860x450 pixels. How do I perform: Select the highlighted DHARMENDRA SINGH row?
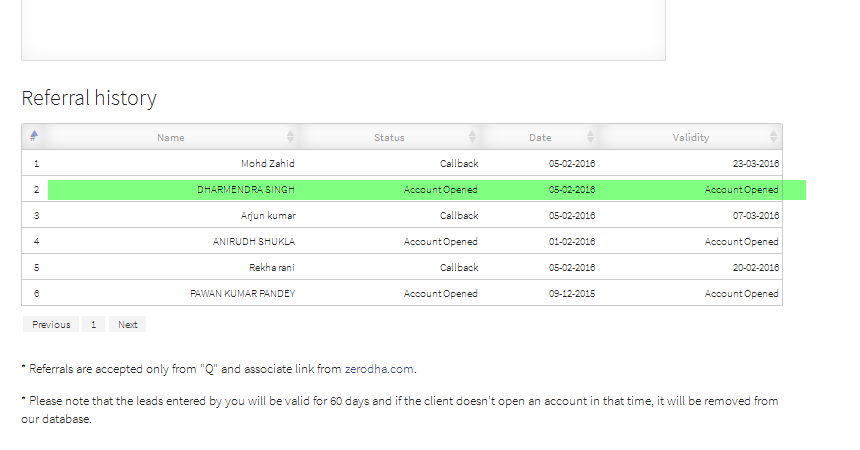click(x=414, y=189)
